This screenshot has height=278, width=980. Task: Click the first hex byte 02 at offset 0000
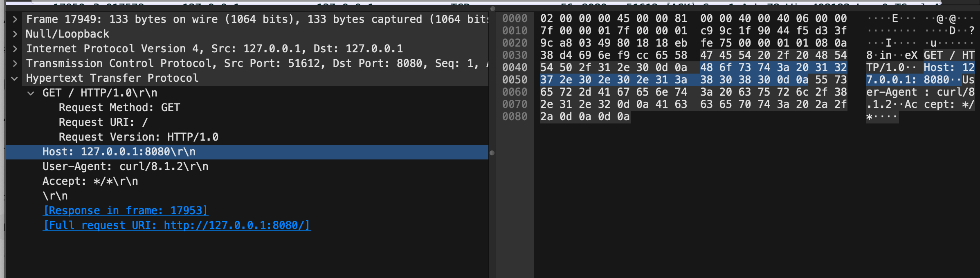tap(546, 18)
